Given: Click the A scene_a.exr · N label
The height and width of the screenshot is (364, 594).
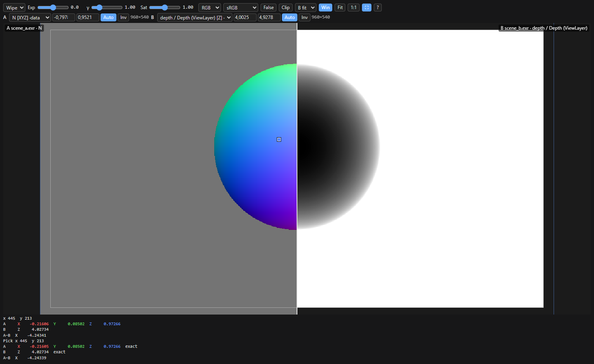Looking at the screenshot, I should click(24, 28).
